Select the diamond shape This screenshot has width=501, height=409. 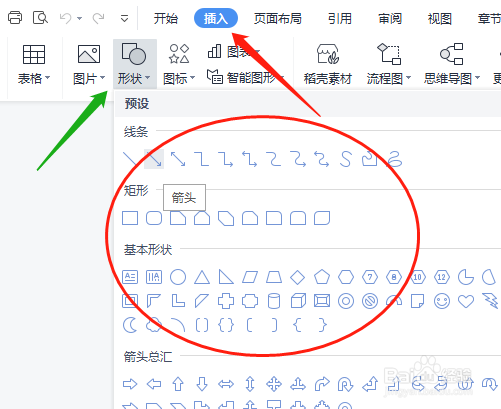298,277
